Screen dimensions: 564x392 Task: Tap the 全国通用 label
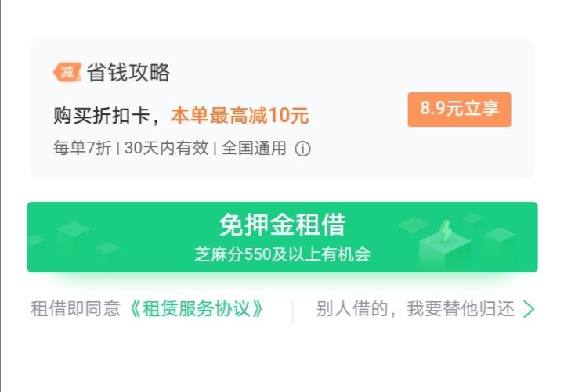[254, 148]
